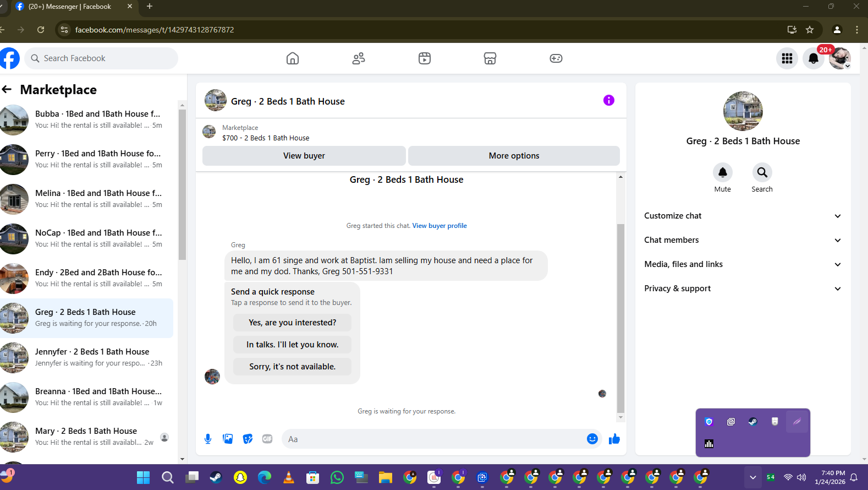Choose a GIF using GIF icon
Screen dimensions: 868x490
(267, 439)
